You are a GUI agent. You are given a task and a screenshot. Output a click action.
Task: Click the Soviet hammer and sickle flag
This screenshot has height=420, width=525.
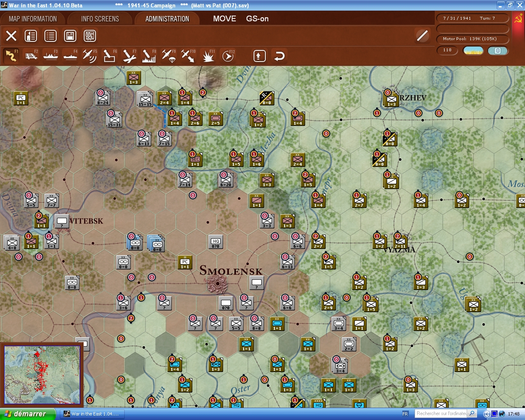[518, 19]
